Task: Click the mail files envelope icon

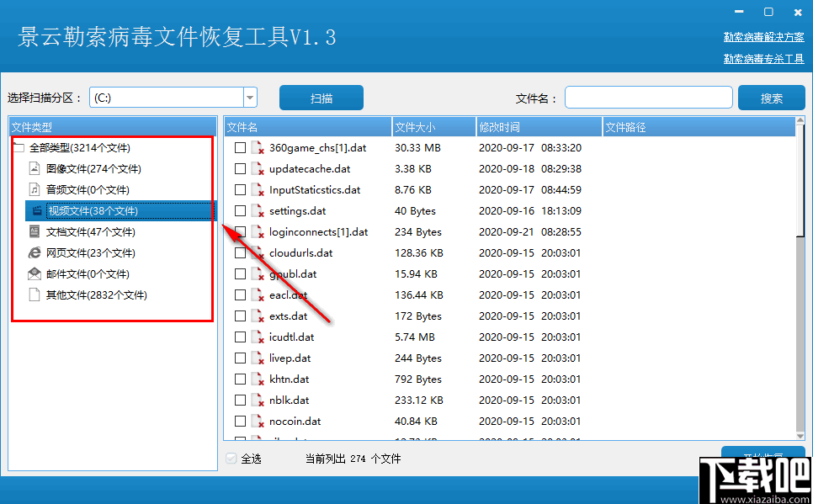Action: point(35,273)
